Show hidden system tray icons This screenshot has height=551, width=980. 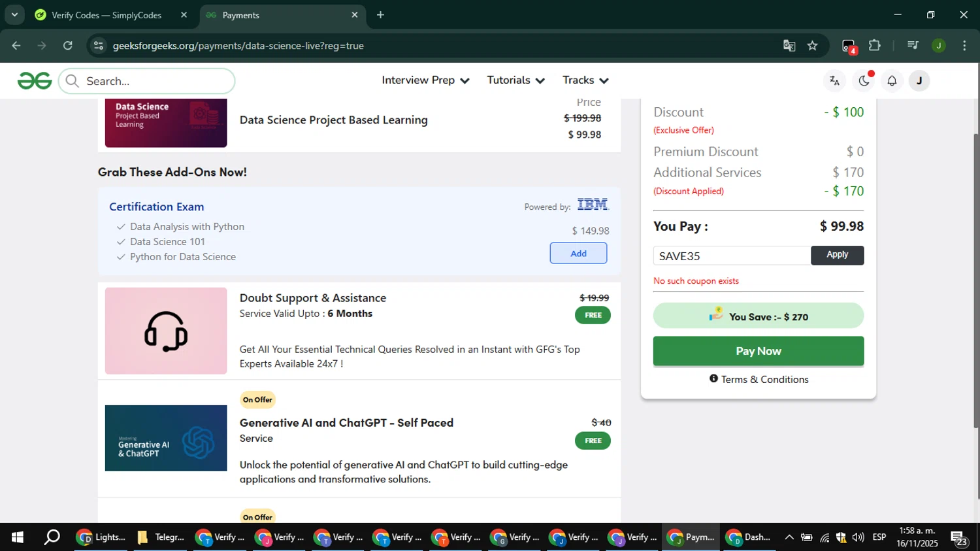789,537
